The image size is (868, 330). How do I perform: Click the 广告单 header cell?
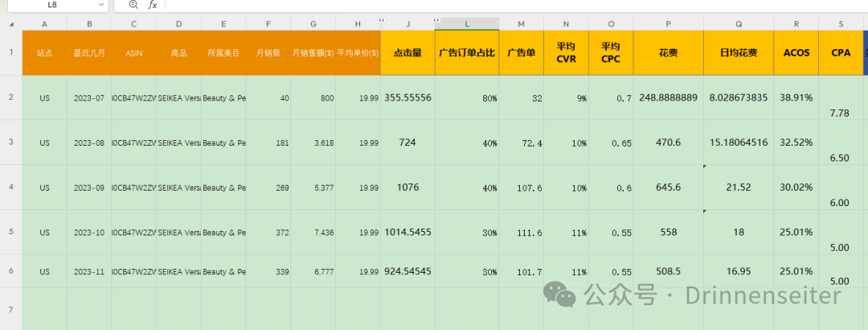click(522, 53)
